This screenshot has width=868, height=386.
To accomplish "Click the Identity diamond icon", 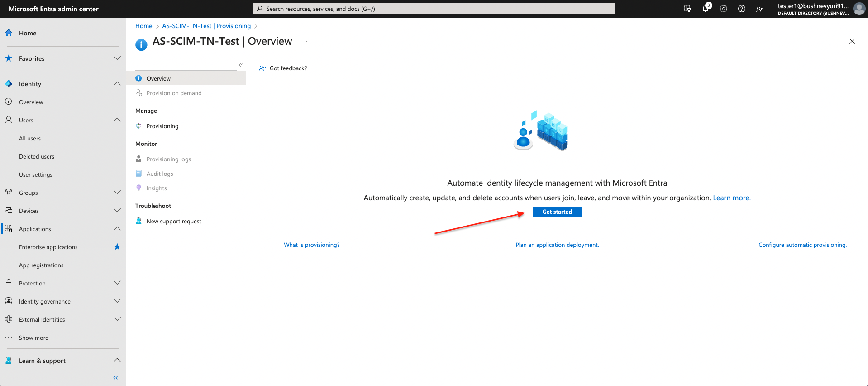I will click(9, 83).
